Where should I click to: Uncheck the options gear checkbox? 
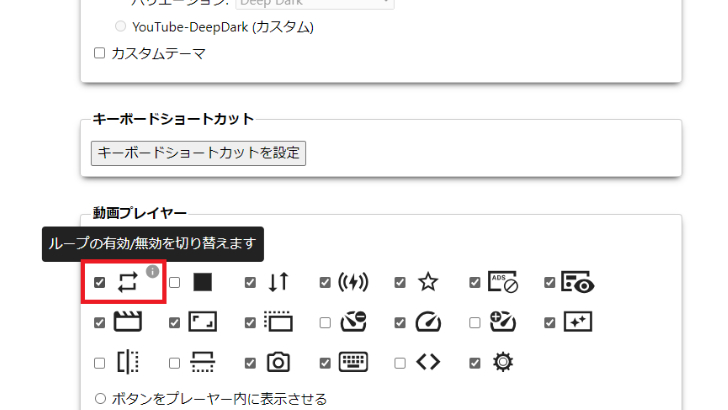click(474, 363)
